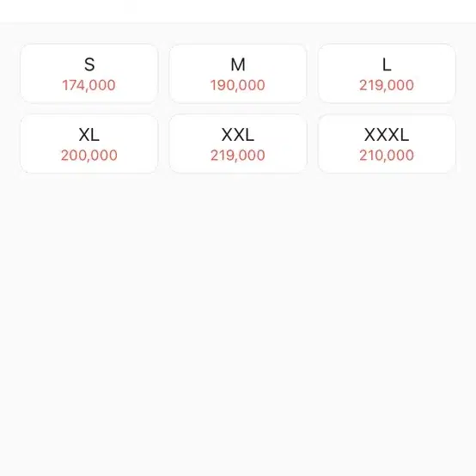
Task: Tap the 210,000 price under XXXL
Action: tap(387, 156)
